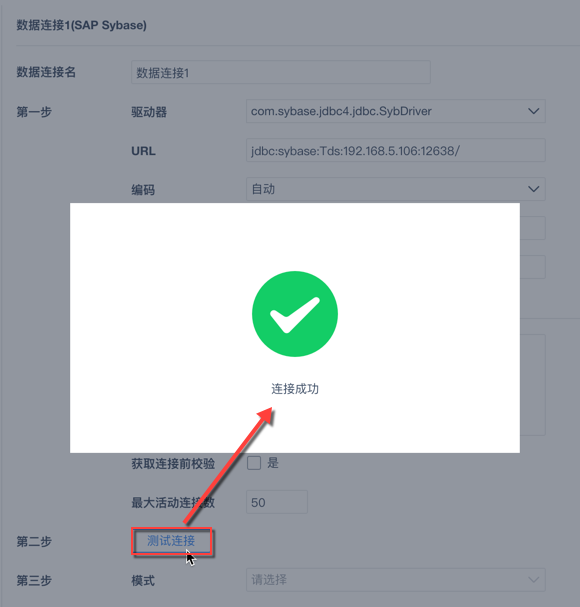Click the 测试连接 button

tap(171, 541)
